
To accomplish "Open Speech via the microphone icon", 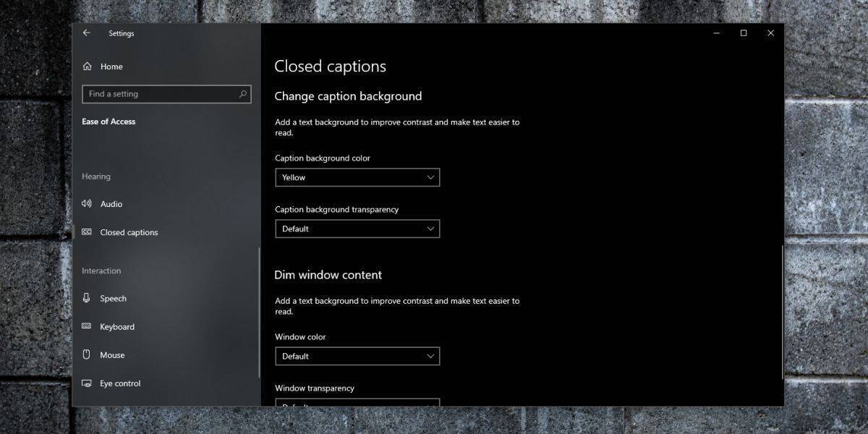I will point(87,298).
